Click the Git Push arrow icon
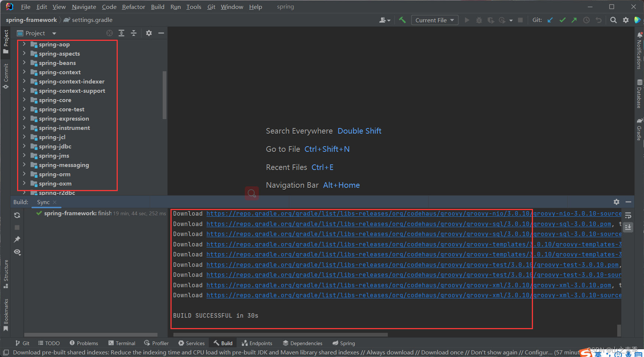This screenshot has width=644, height=357. pyautogui.click(x=574, y=20)
